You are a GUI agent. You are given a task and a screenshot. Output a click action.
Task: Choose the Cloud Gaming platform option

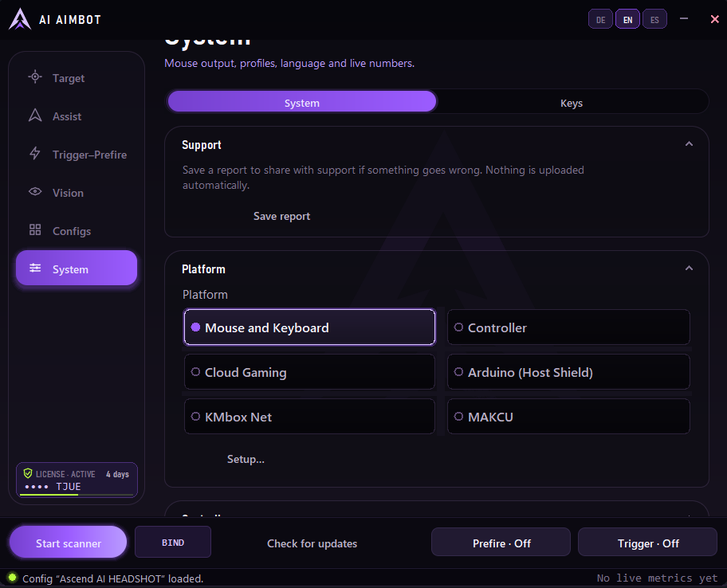tap(309, 372)
